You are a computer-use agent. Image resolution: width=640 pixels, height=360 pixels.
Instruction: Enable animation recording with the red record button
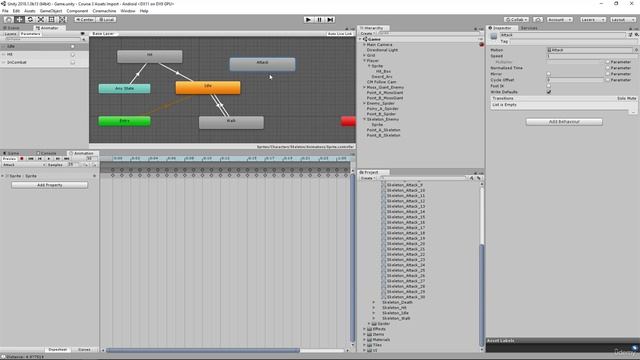[x=22, y=159]
